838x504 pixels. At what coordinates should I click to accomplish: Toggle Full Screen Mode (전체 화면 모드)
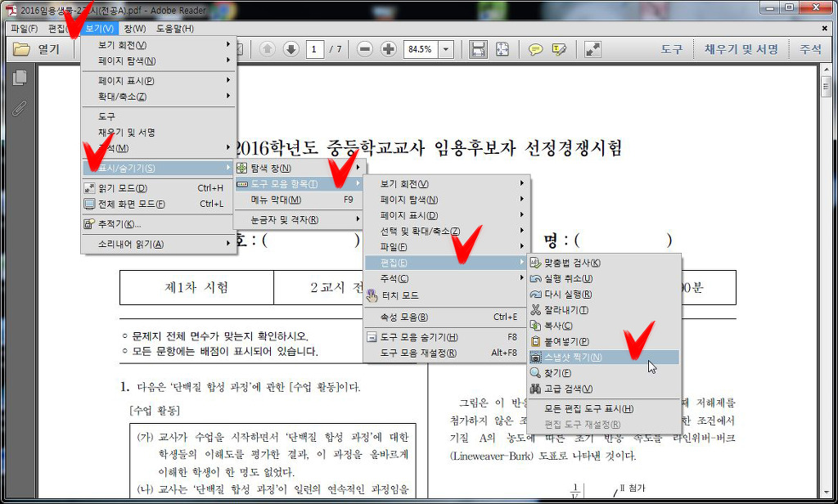tap(159, 205)
